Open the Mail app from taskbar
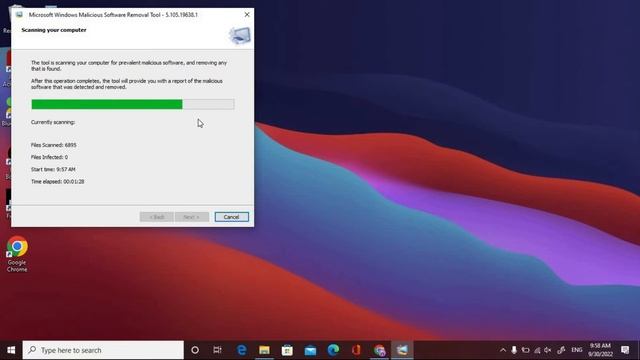 click(x=310, y=350)
